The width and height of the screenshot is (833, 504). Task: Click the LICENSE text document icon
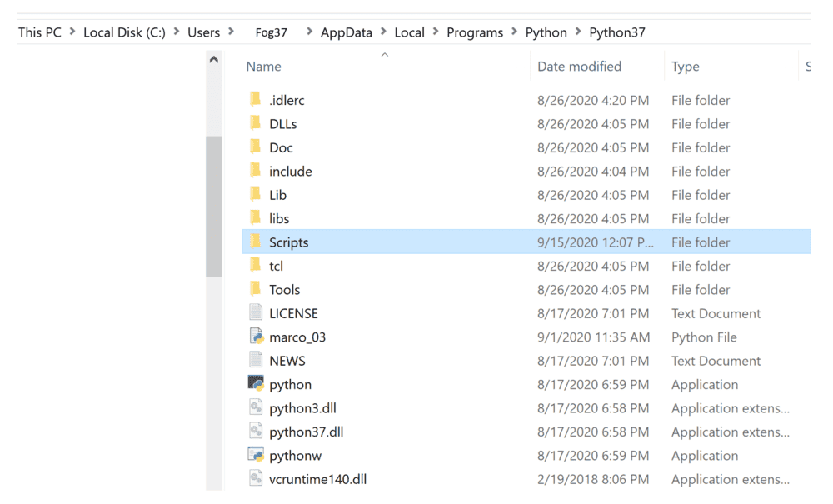257,313
